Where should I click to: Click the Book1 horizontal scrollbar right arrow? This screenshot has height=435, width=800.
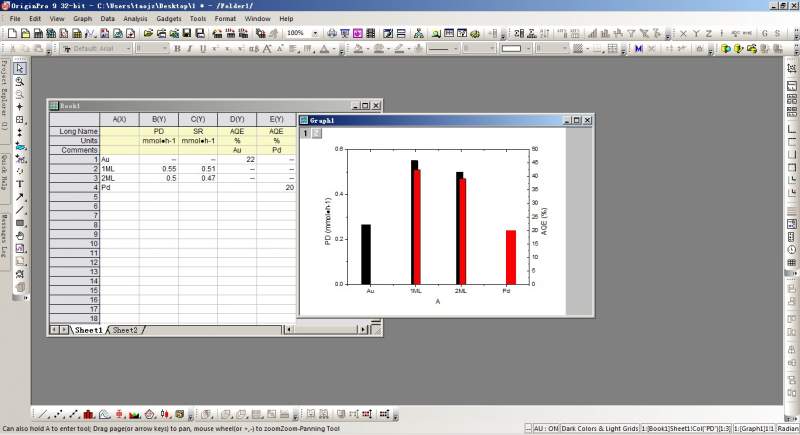coord(363,330)
